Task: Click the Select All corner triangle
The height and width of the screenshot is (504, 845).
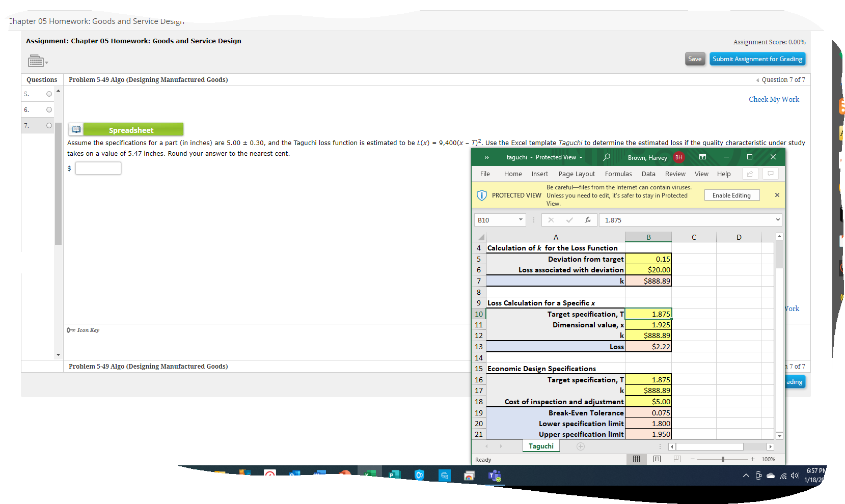Action: click(x=480, y=237)
